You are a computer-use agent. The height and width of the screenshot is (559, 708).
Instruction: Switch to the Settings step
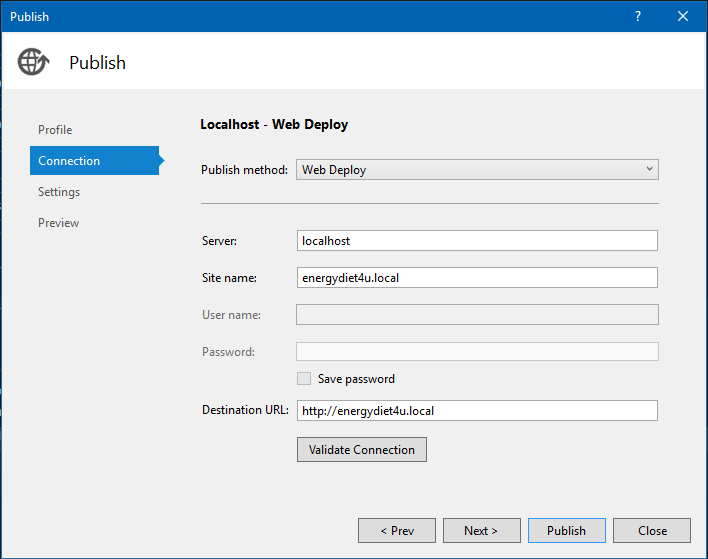[59, 191]
